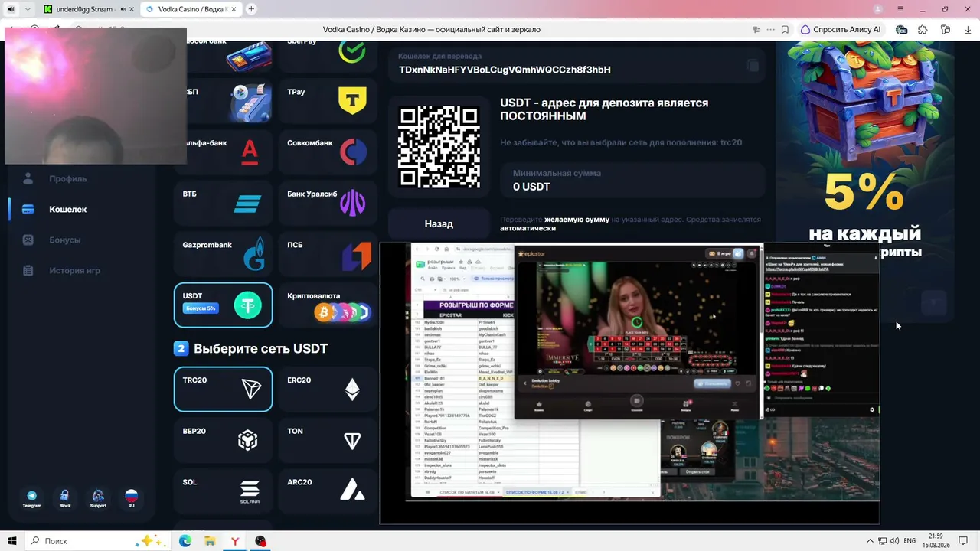Choose PSB payment method
This screenshot has height=551, width=980.
328,254
